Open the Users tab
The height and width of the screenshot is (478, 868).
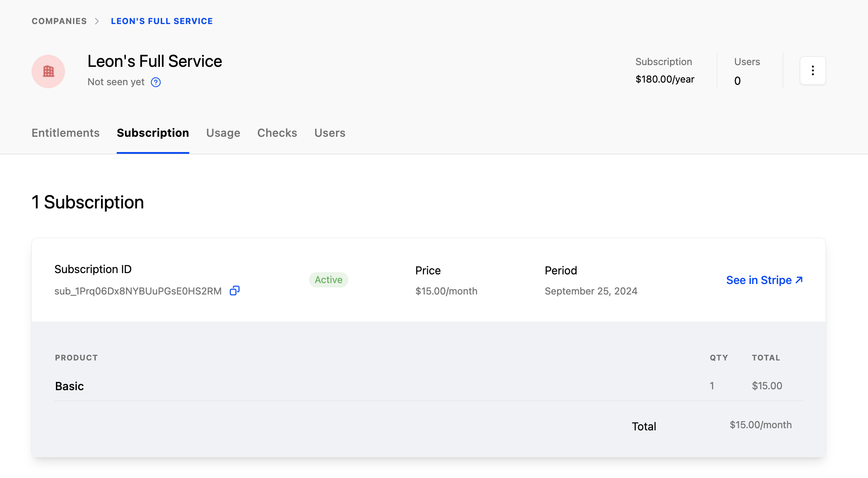click(x=330, y=133)
